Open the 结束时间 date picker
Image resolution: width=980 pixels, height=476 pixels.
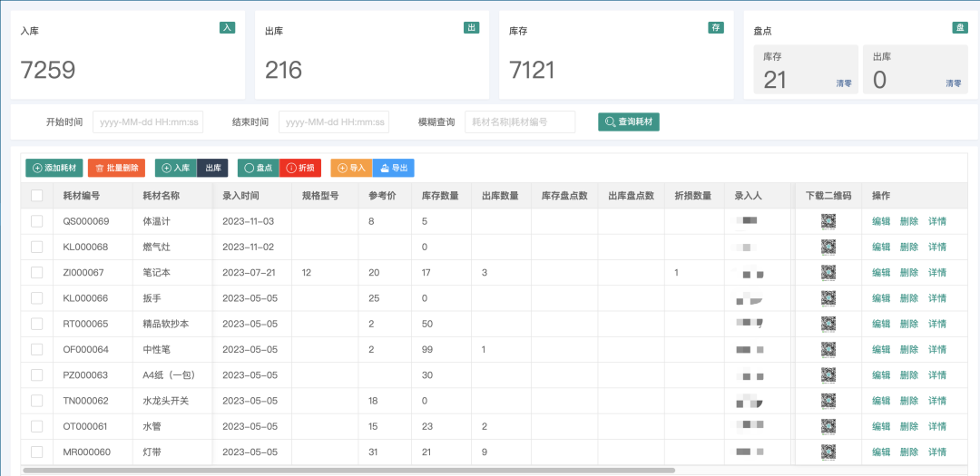[x=333, y=121]
